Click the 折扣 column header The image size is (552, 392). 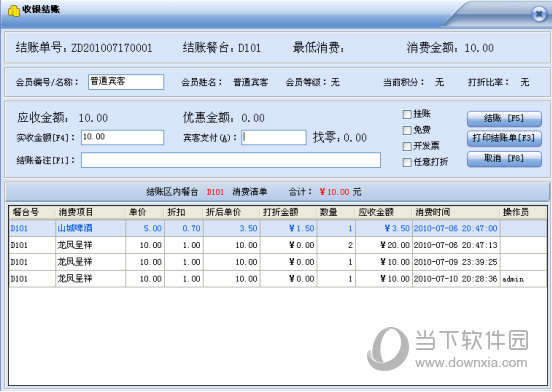click(x=183, y=212)
